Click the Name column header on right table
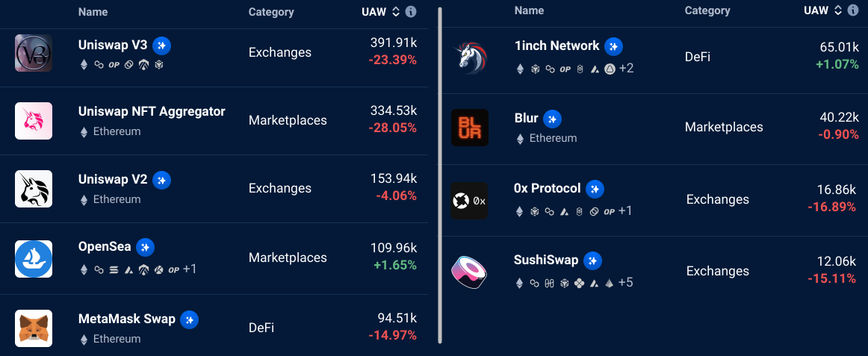The height and width of the screenshot is (356, 868). (x=529, y=10)
